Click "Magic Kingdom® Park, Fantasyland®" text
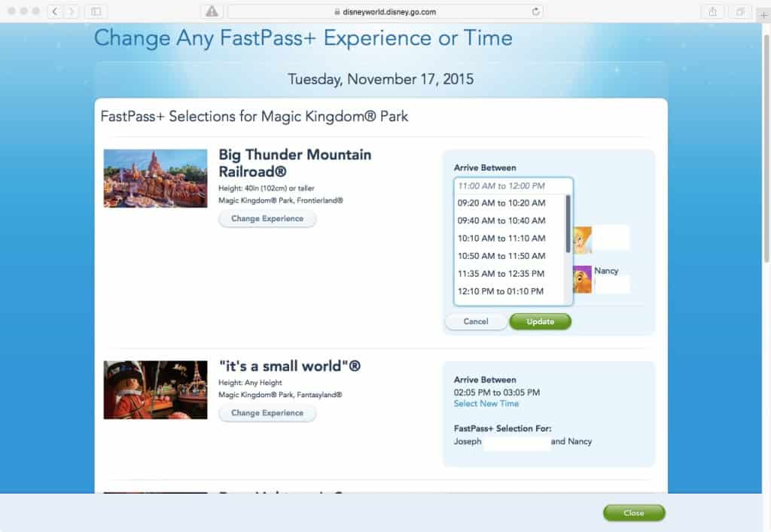Screen dimensions: 771x532 pos(280,395)
